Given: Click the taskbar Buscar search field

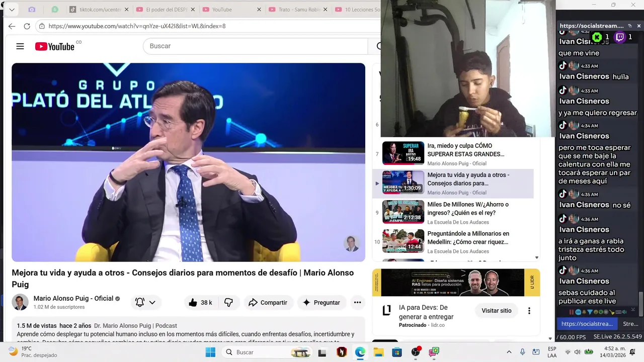Looking at the screenshot, I should click(x=268, y=352).
